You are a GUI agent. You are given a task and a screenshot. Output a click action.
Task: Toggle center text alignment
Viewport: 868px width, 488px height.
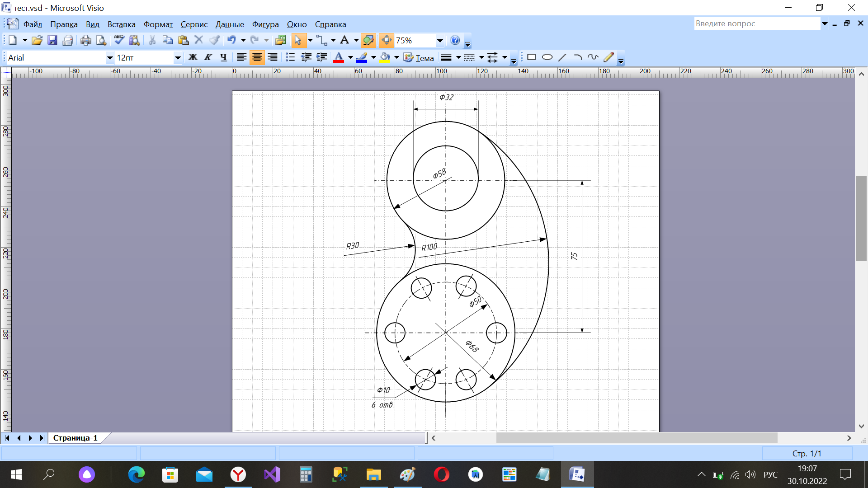(x=257, y=57)
